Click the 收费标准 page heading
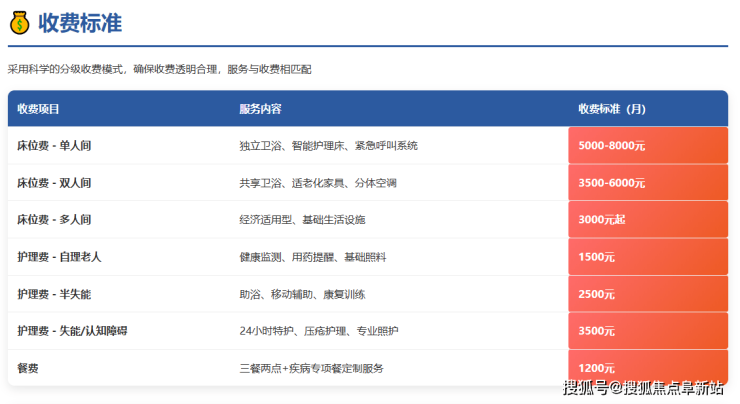 (x=80, y=22)
